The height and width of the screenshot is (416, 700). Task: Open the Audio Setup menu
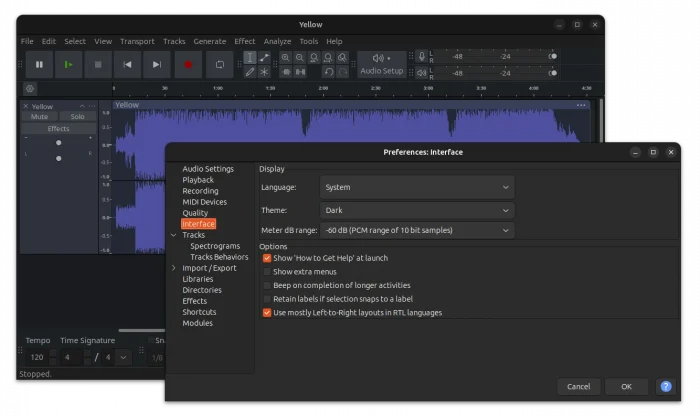point(381,65)
